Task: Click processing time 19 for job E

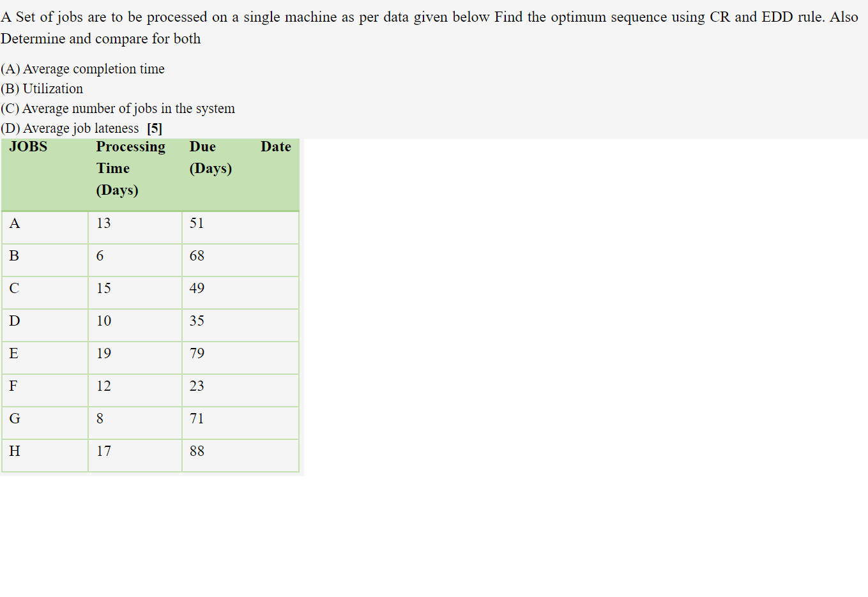Action: click(103, 354)
